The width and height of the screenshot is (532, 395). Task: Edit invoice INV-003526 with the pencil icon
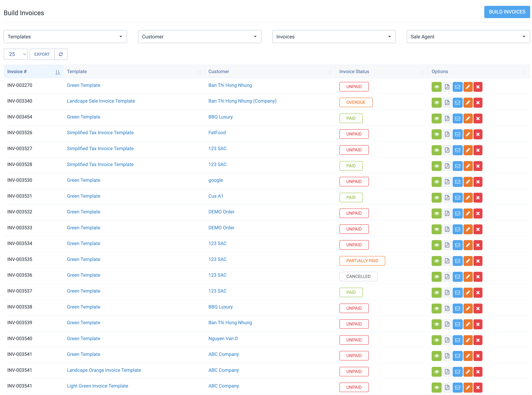[468, 134]
